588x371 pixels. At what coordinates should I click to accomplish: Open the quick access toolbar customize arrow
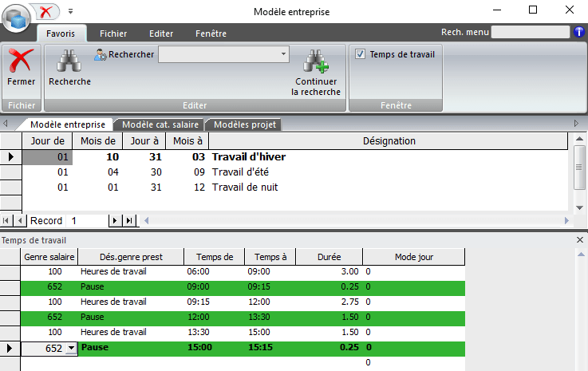(70, 12)
